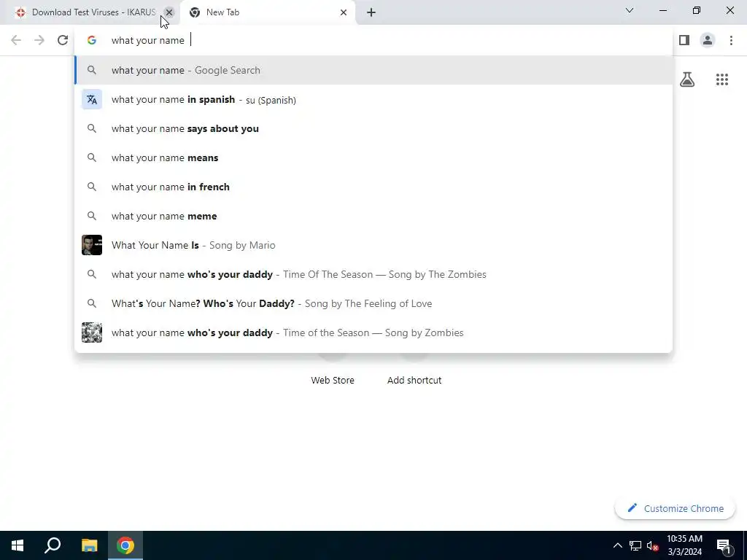Show hidden system tray icons
This screenshot has height=560, width=747.
617,545
